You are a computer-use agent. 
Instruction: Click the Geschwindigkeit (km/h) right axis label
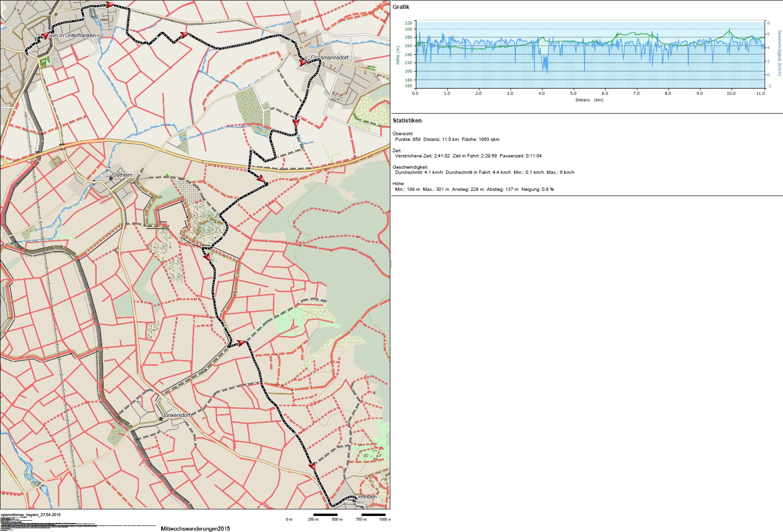[x=779, y=53]
